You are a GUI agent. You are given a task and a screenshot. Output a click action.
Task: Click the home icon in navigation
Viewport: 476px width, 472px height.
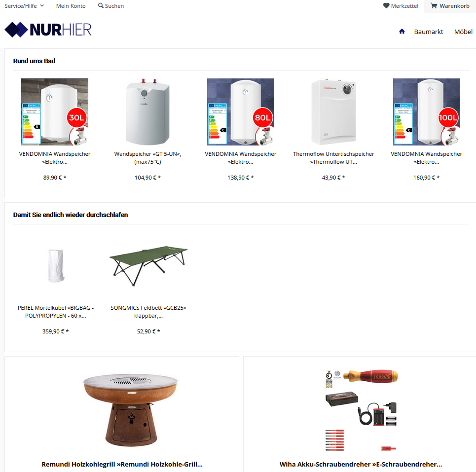point(402,31)
